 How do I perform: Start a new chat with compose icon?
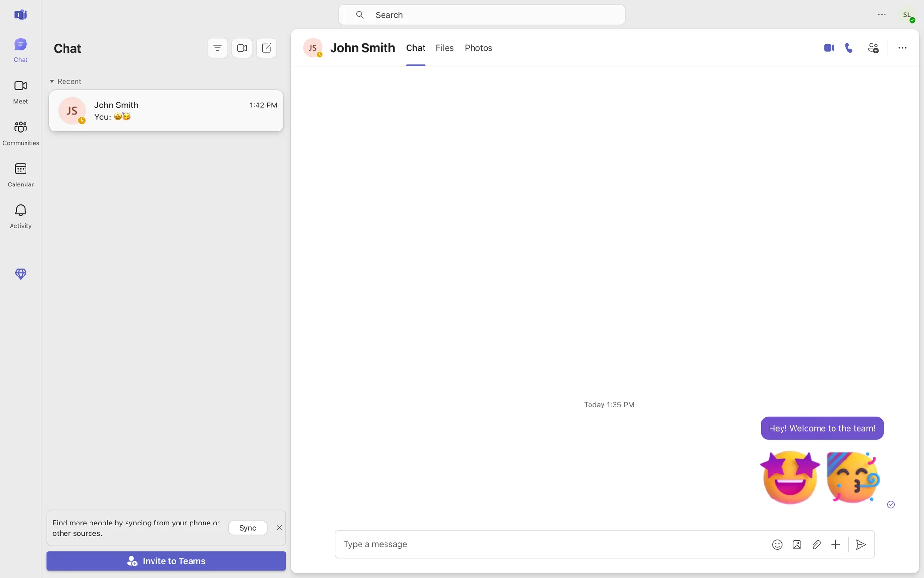tap(266, 48)
